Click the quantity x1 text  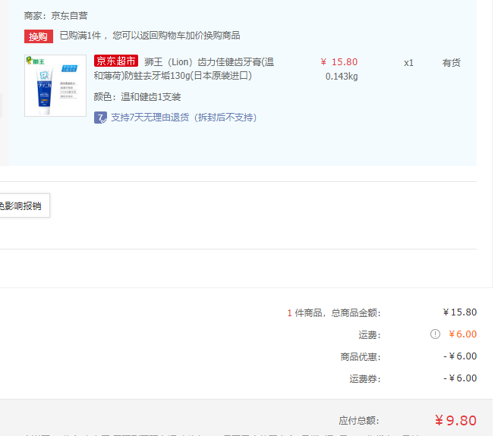[408, 63]
